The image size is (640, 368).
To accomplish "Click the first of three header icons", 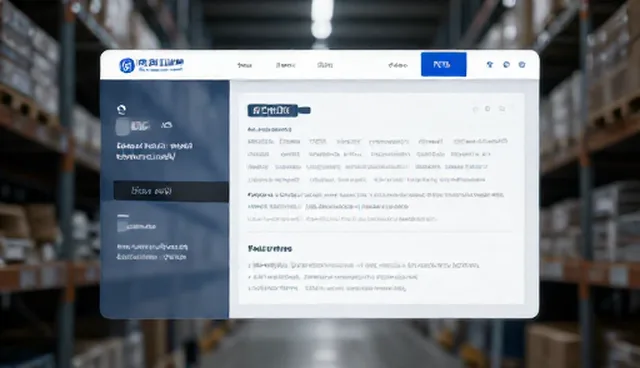I will click(x=490, y=64).
